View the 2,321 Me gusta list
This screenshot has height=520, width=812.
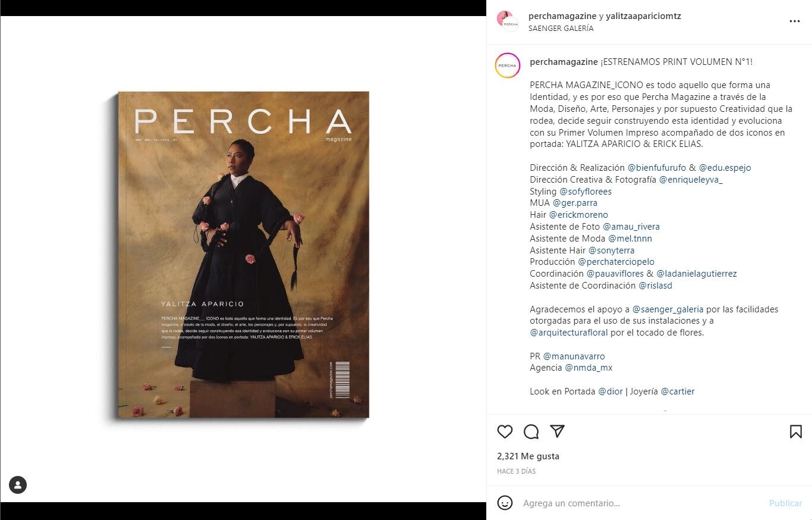(528, 456)
